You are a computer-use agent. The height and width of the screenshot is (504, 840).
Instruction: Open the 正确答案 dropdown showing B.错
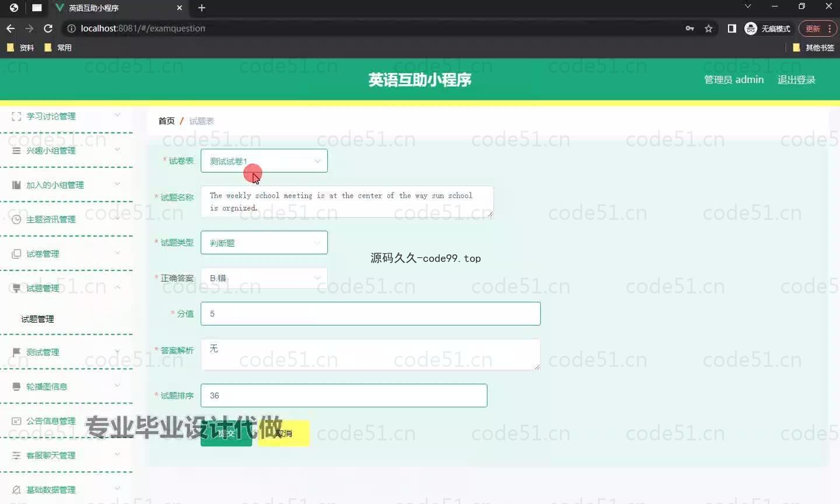264,278
